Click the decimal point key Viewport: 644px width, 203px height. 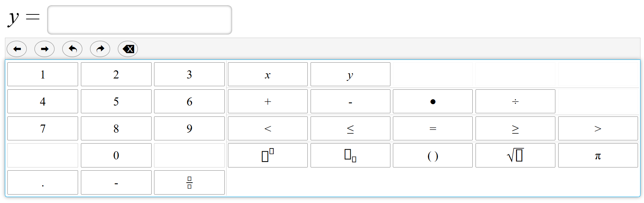pyautogui.click(x=43, y=182)
